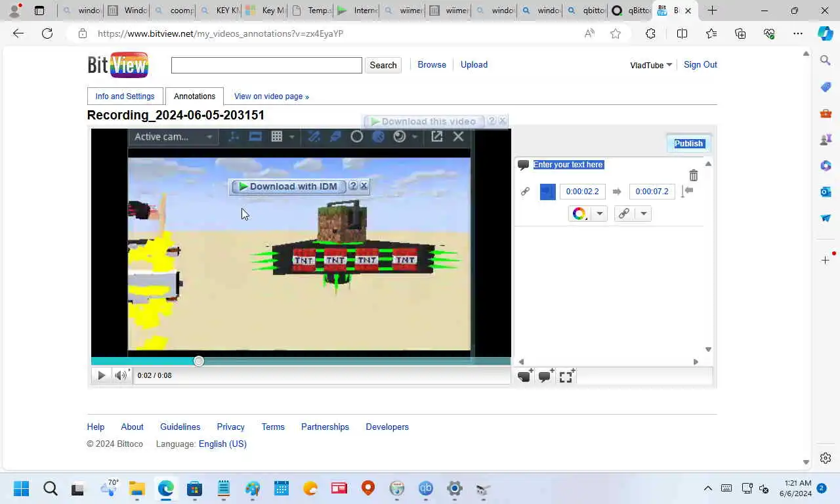This screenshot has height=504, width=840.
Task: Click the video progress slider handle
Action: 199,361
